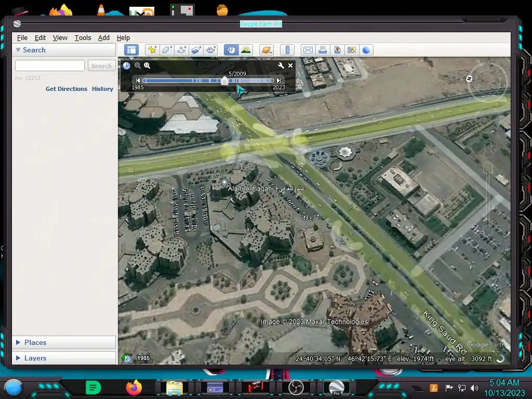
Task: Record a tour with the camera icon
Action: 211,50
